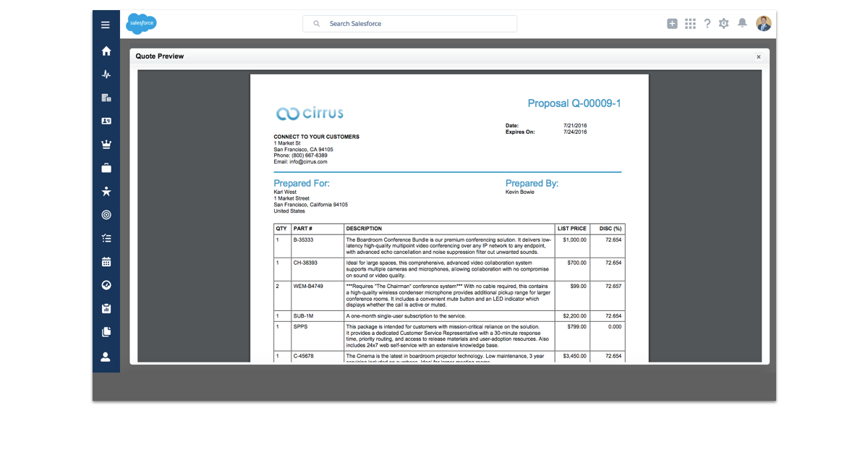The image size is (868, 463).
Task: Click the 72.657 discount value
Action: 613,286
